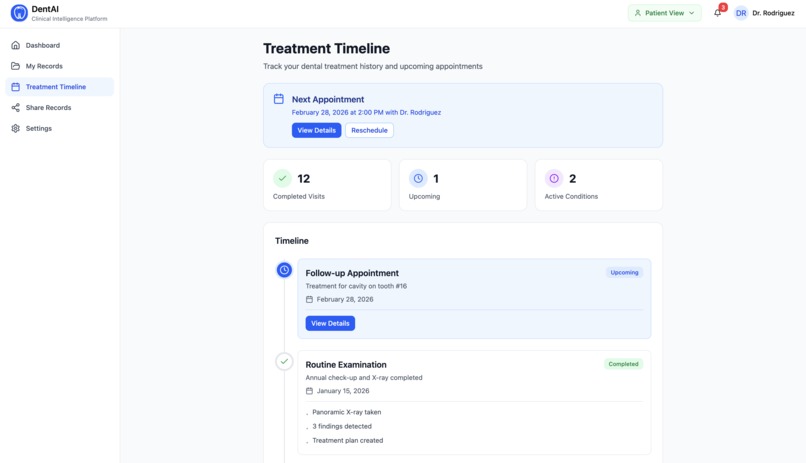Click the Dashboard home icon
The image size is (806, 463).
[15, 45]
